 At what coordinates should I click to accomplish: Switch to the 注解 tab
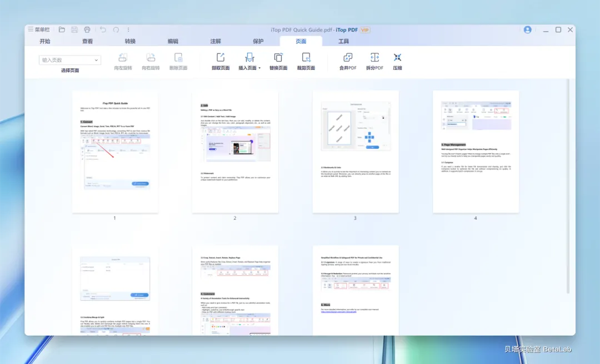click(216, 41)
